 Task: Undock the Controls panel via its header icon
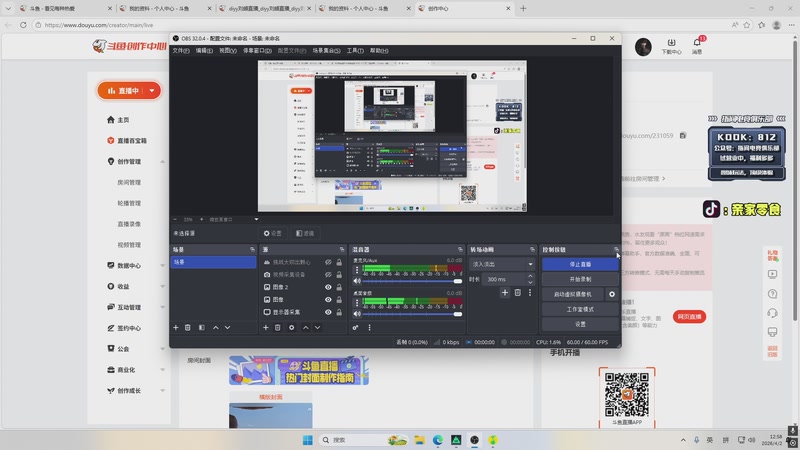pos(616,249)
